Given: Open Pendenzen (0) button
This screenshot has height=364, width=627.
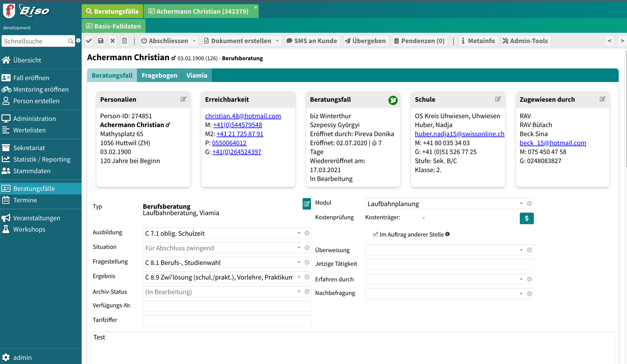Looking at the screenshot, I should [419, 41].
